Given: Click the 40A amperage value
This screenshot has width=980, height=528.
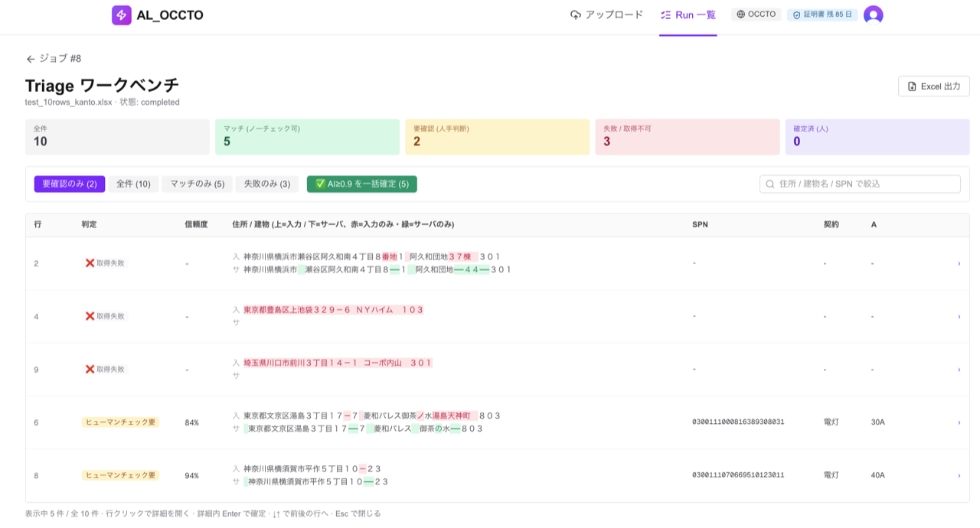Looking at the screenshot, I should click(x=877, y=475).
